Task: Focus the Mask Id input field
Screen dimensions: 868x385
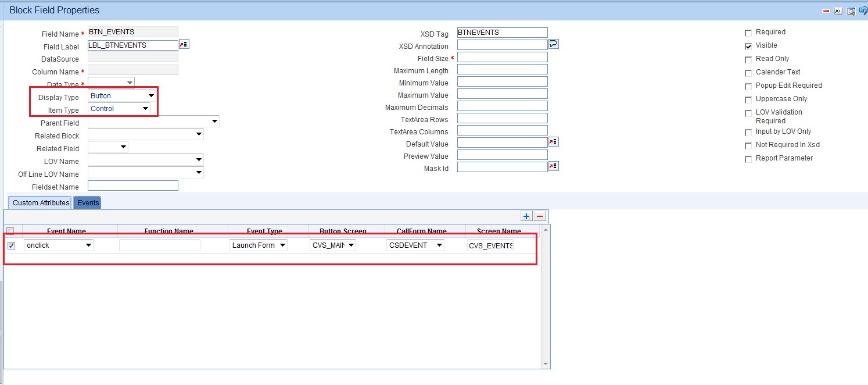Action: [x=503, y=167]
